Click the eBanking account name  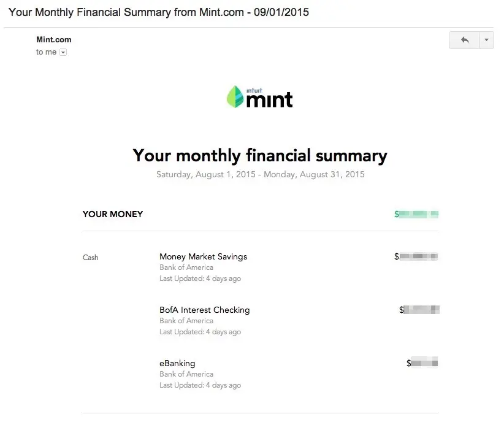tap(177, 363)
